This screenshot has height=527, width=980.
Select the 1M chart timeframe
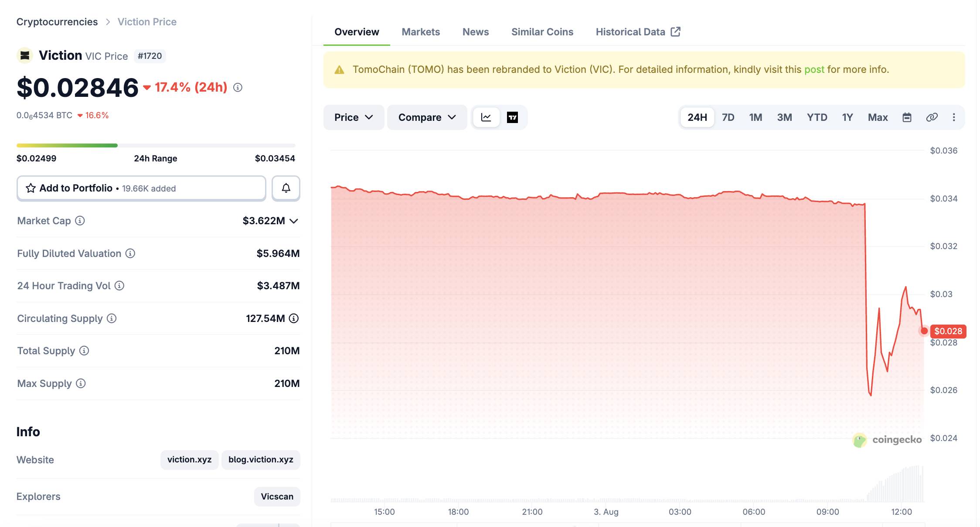pyautogui.click(x=755, y=117)
